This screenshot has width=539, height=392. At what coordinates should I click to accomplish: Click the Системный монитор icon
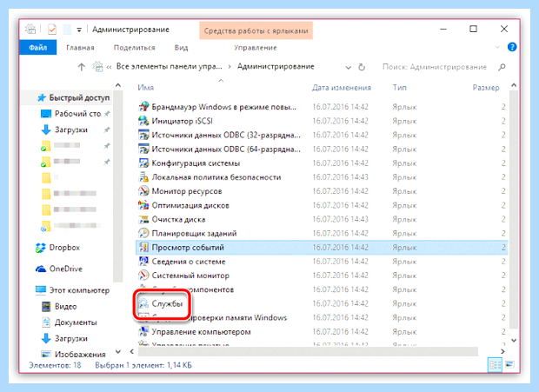point(143,276)
